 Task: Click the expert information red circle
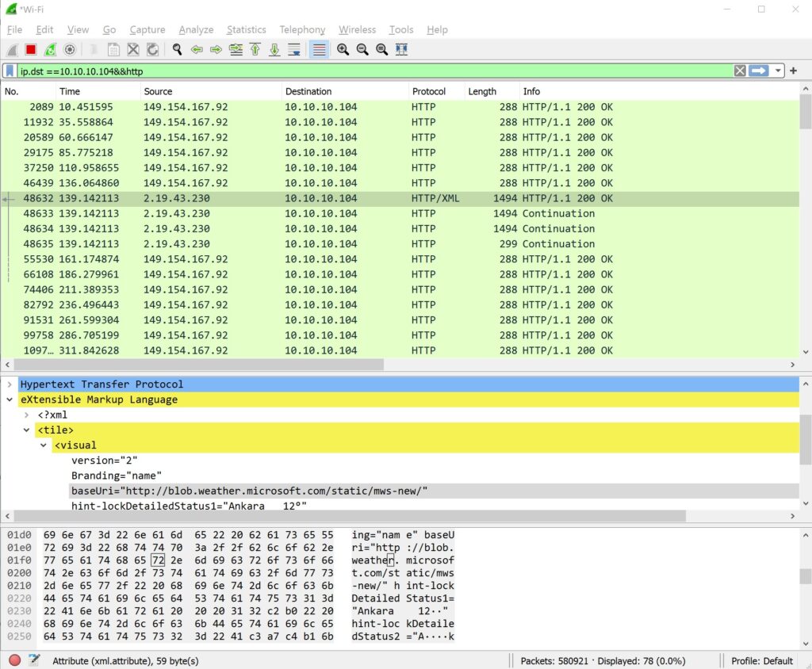pyautogui.click(x=14, y=660)
